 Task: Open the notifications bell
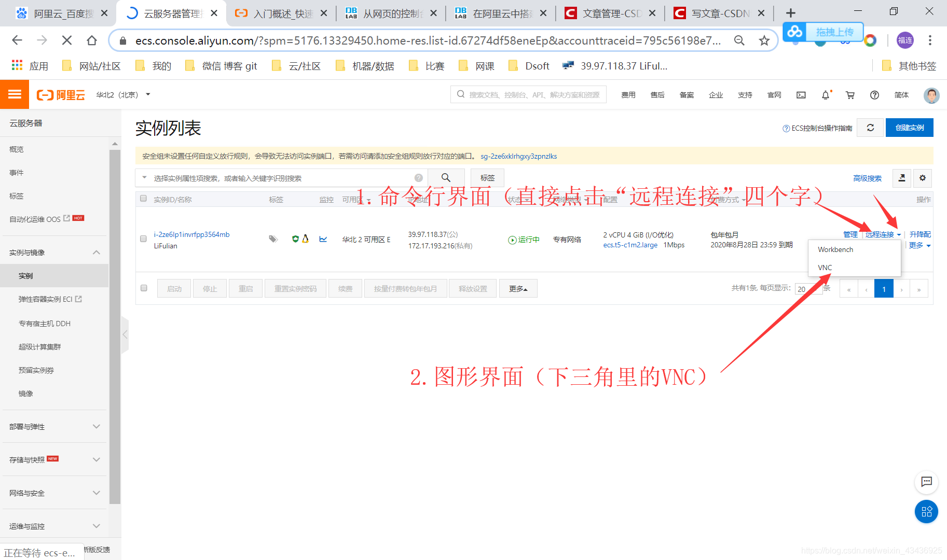pos(825,95)
